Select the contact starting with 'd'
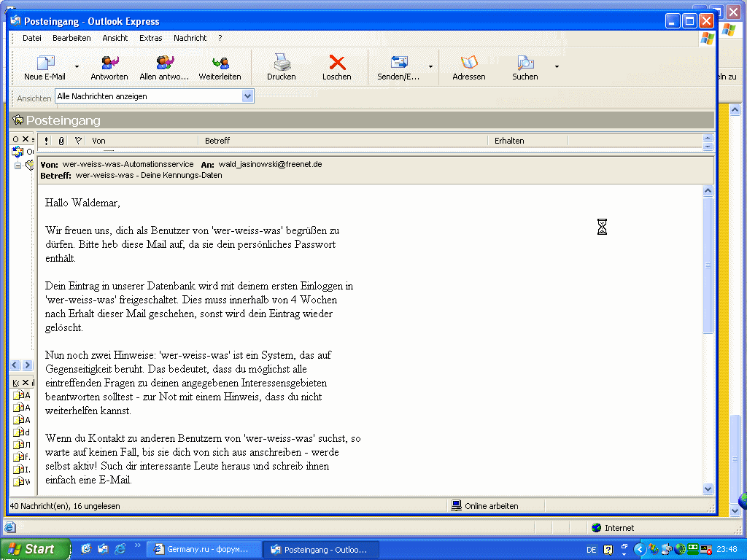Viewport: 747px width, 560px height. click(x=21, y=432)
